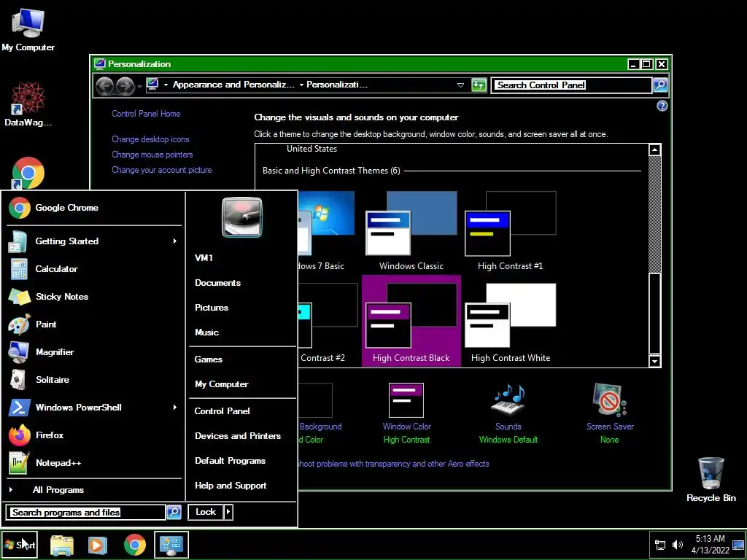Viewport: 747px width, 560px height.
Task: Go back in Personalization window
Action: point(104,86)
